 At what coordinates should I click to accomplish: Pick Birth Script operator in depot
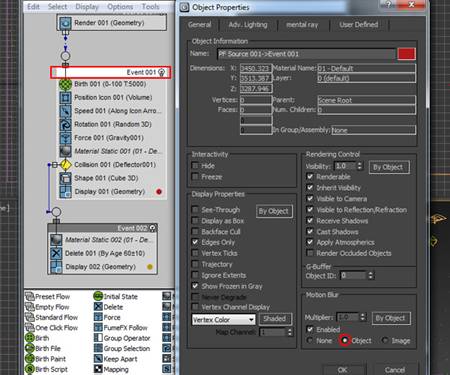[47, 369]
